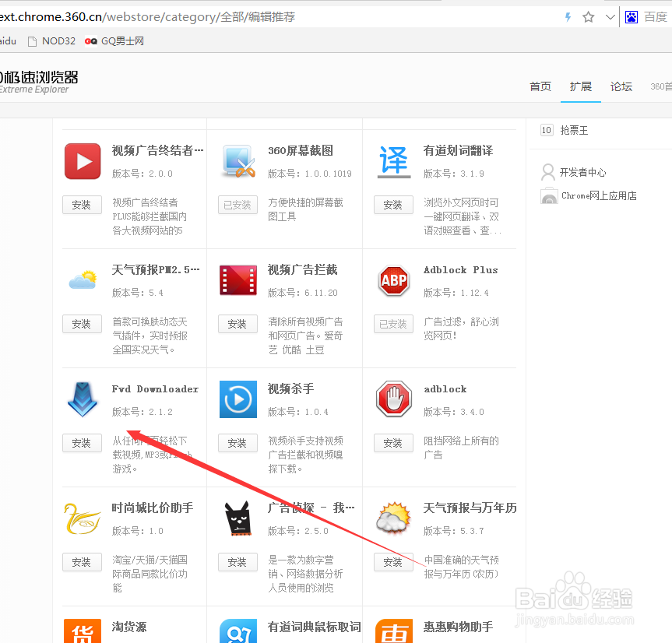Click the 广告侦探 black dog icon
The width and height of the screenshot is (672, 643).
[x=238, y=518]
